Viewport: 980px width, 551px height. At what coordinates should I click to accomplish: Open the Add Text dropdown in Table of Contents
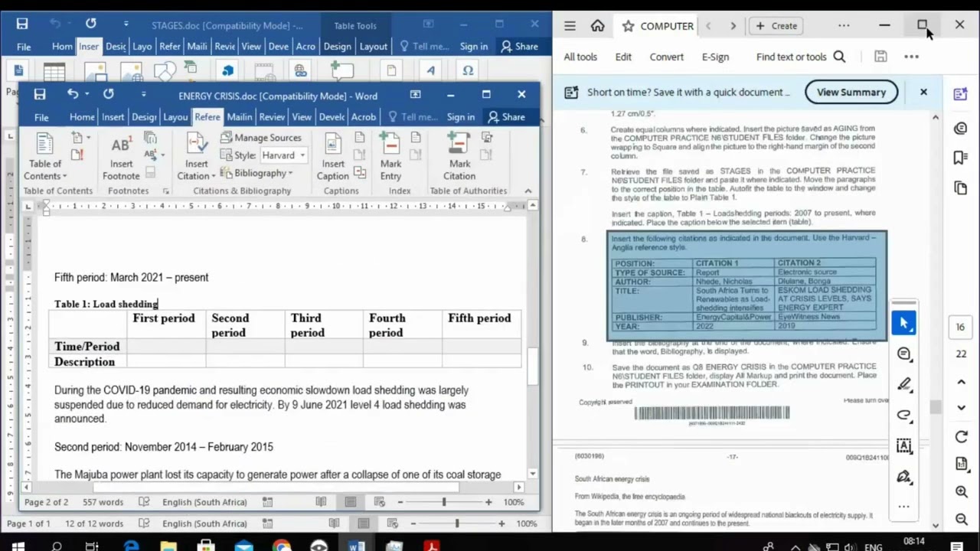77,138
